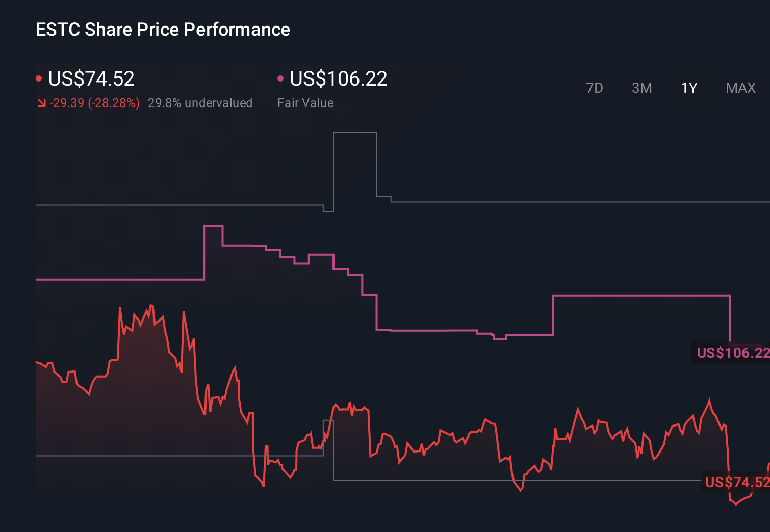
Task: Click the -29.39 (-28.28%) change indicator
Action: coord(95,103)
